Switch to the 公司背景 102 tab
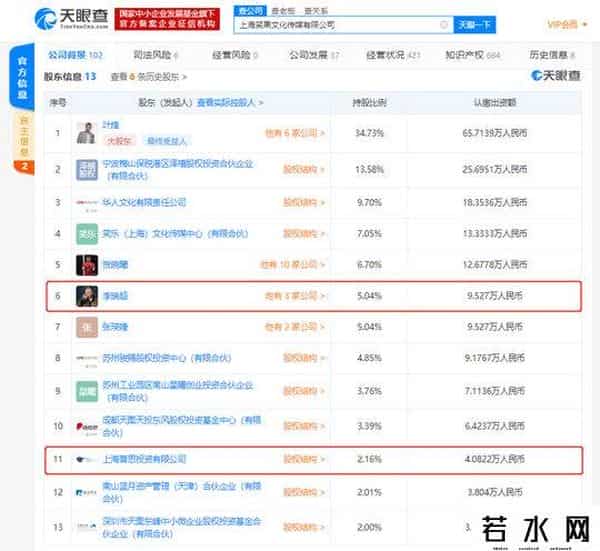The image size is (600, 551). (x=75, y=55)
